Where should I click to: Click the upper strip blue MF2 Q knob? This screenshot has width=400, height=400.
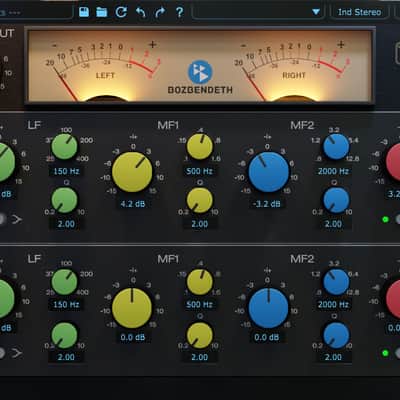click(x=336, y=200)
